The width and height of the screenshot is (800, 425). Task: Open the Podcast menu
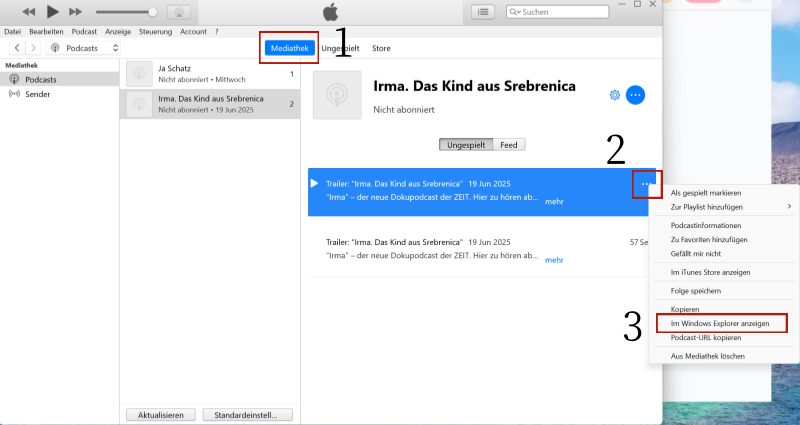pyautogui.click(x=84, y=32)
